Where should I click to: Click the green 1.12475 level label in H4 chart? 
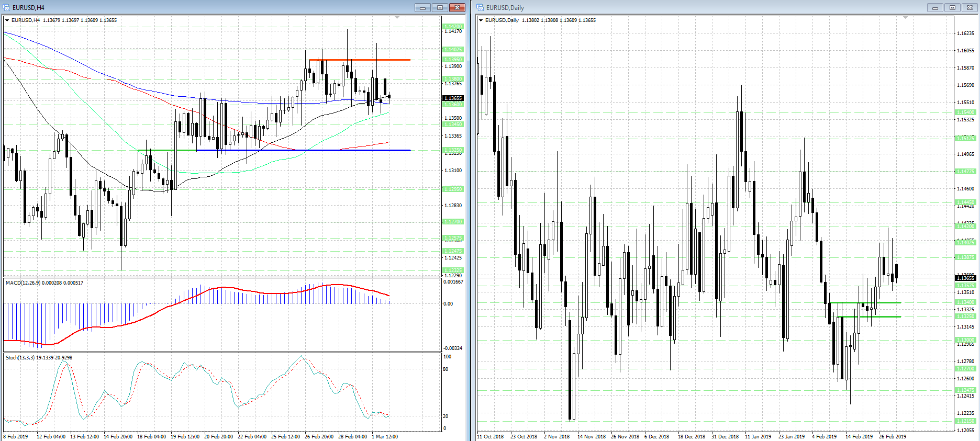453,251
